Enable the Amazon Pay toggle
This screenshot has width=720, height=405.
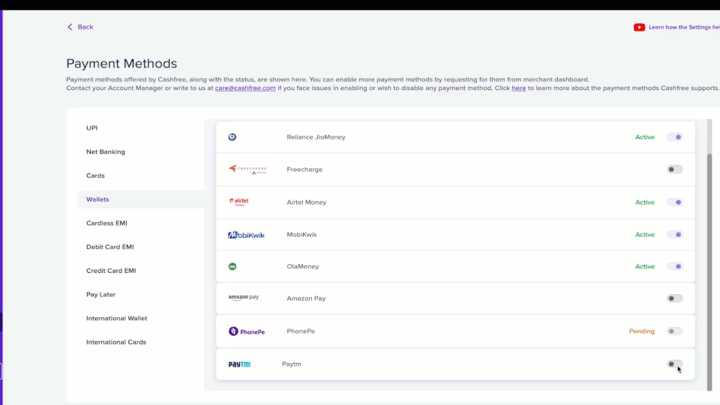(x=675, y=298)
